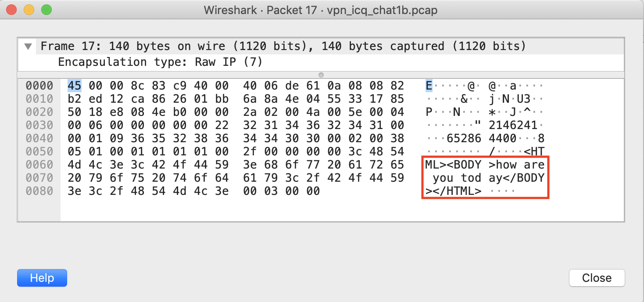Grab the pane splitter dot handle

coord(321,75)
